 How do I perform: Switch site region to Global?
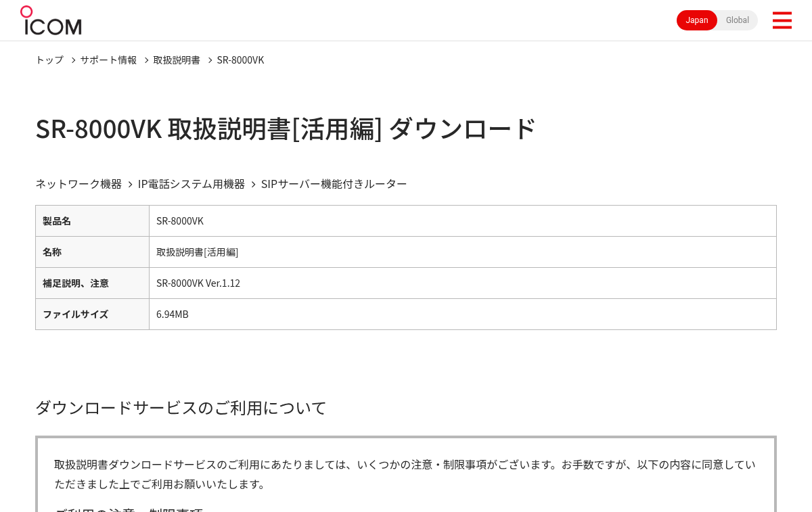738,20
